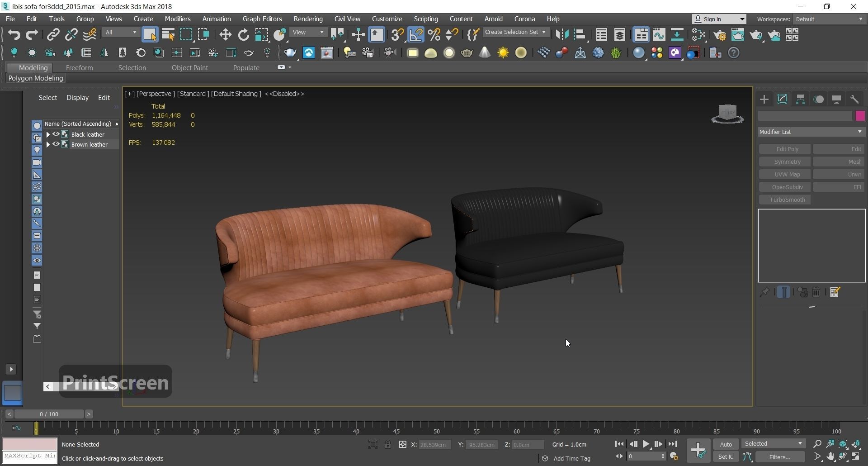Open the Modifier List dropdown
This screenshot has width=868, height=466.
click(811, 132)
